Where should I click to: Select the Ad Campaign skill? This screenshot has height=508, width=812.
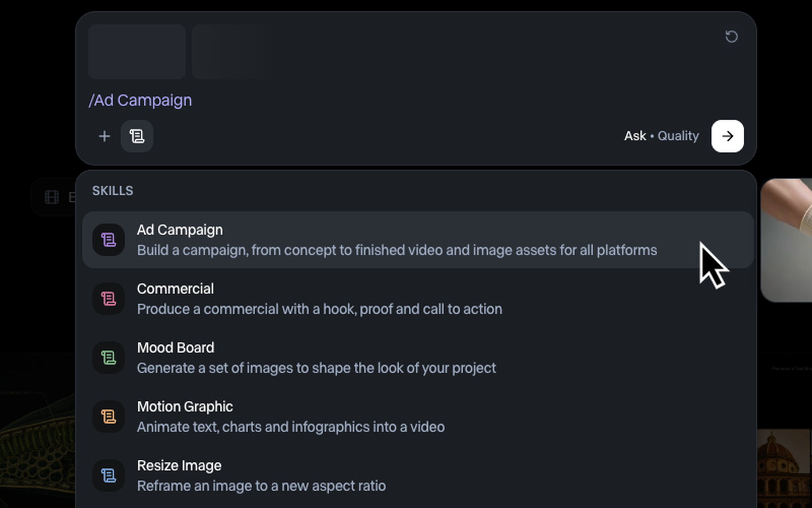coord(418,240)
